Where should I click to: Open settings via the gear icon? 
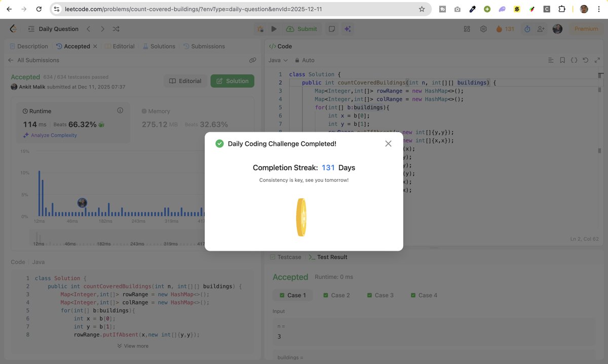483,29
